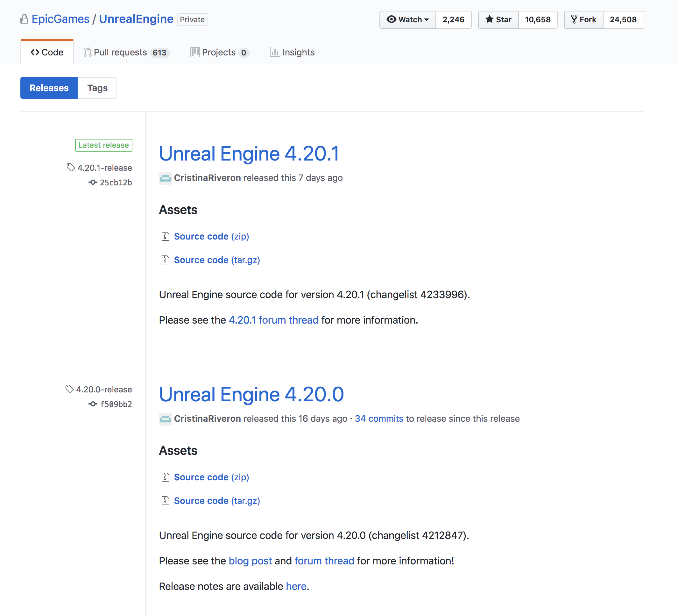Open release notes via the here link

(296, 586)
